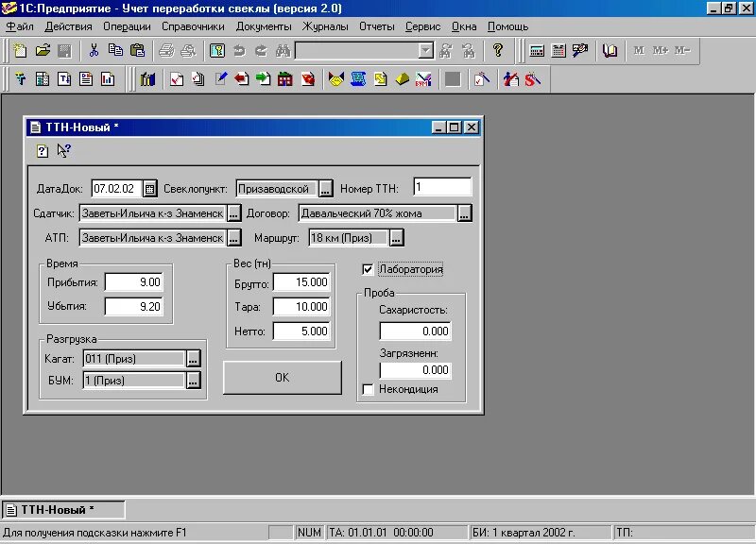Click the Убытия time field

click(134, 306)
